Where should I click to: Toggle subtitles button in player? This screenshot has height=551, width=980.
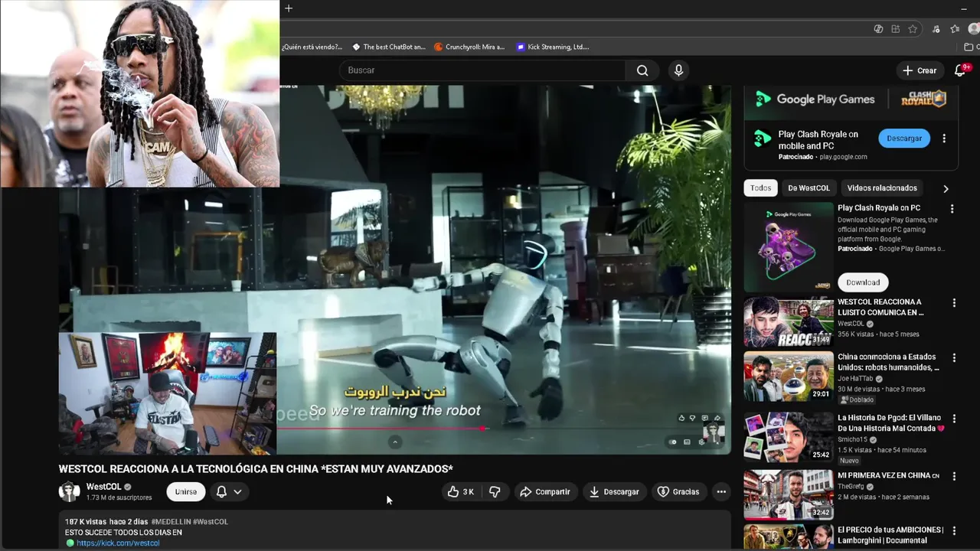click(x=687, y=442)
